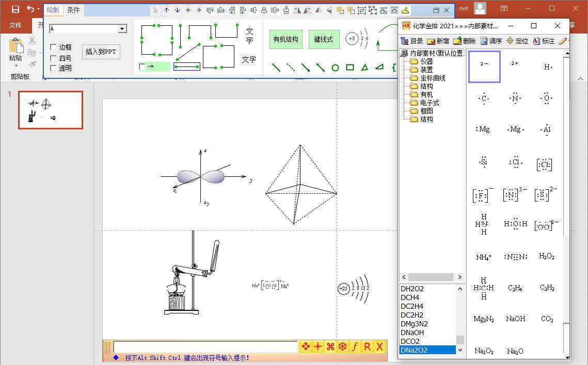Click the 粘贴 paste button
This screenshot has height=365, width=588.
[15, 53]
